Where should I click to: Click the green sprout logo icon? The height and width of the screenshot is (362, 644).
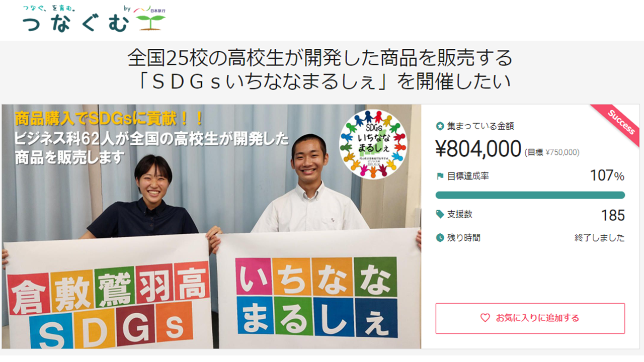coord(150,23)
